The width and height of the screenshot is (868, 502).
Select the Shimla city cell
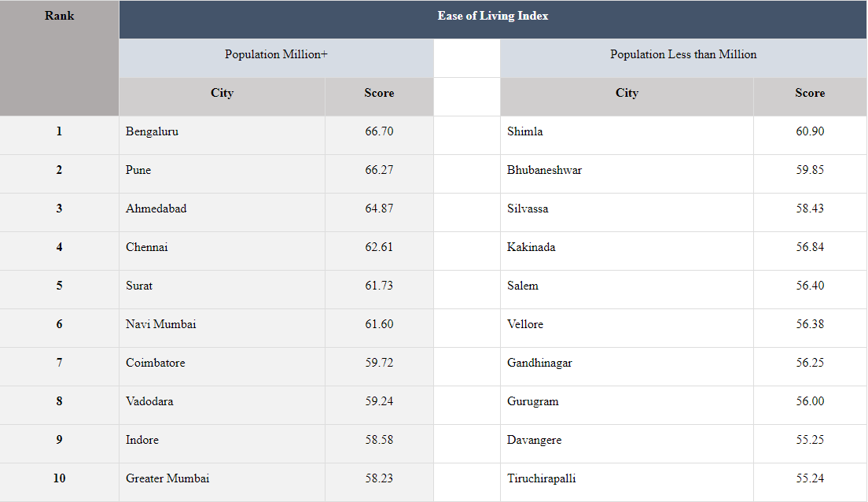point(525,131)
